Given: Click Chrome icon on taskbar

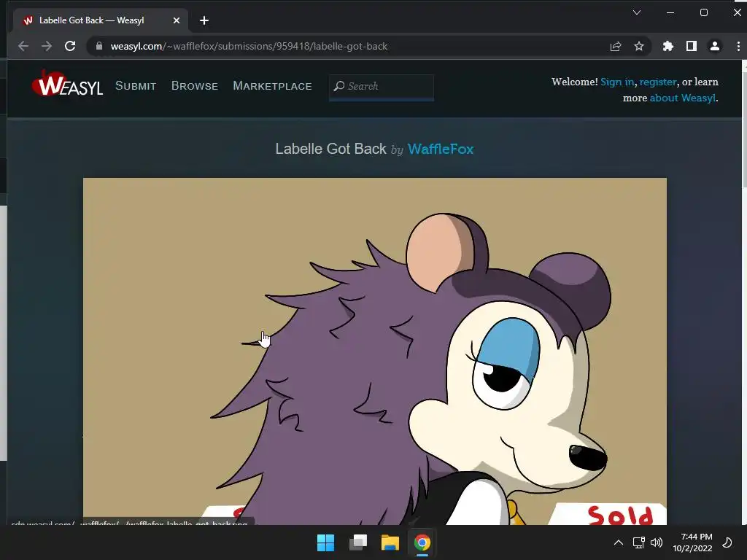Looking at the screenshot, I should [422, 542].
